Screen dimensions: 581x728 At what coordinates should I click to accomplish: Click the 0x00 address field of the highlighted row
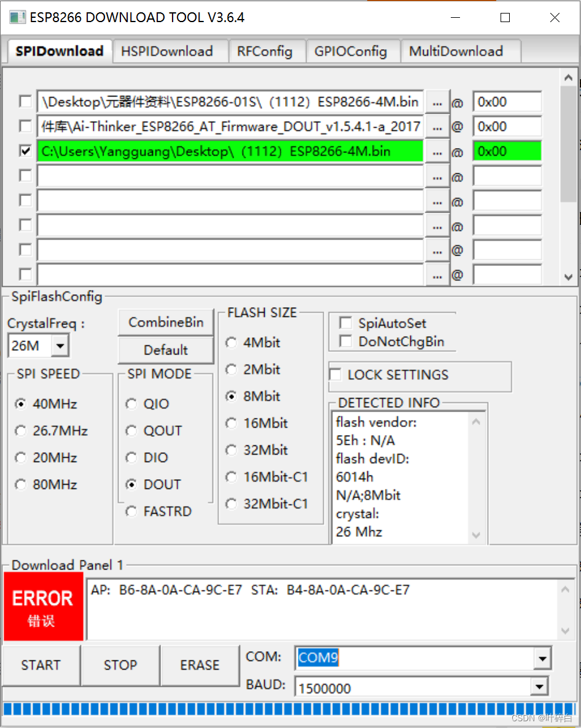(507, 151)
